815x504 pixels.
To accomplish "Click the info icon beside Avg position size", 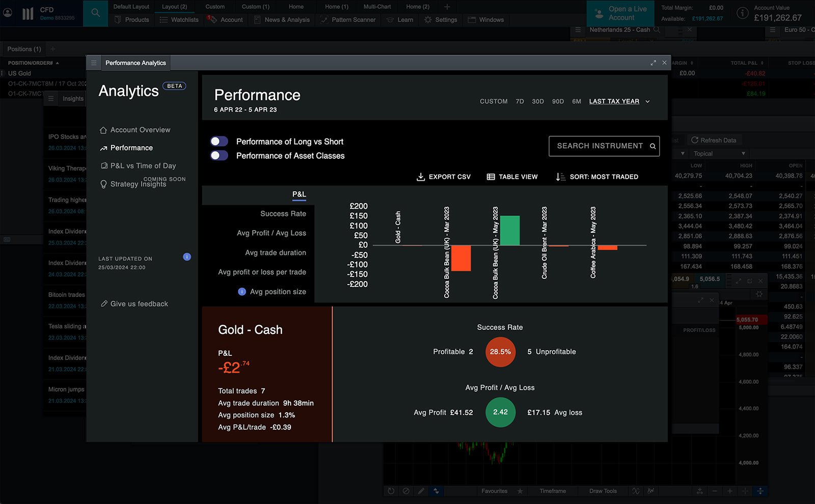I will point(242,292).
